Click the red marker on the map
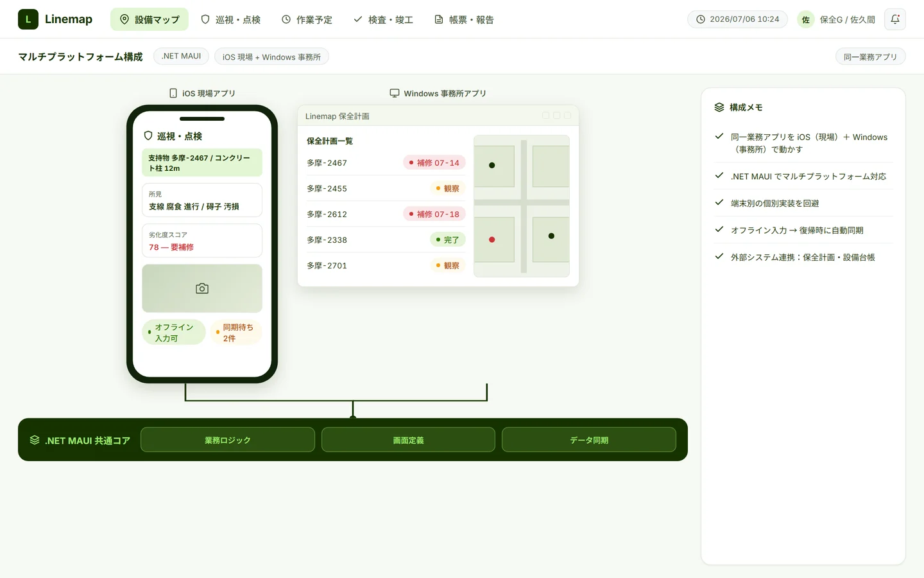This screenshot has height=578, width=924. pyautogui.click(x=492, y=240)
